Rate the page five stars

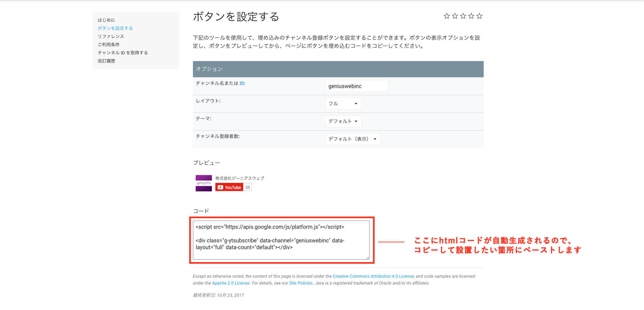coord(479,16)
